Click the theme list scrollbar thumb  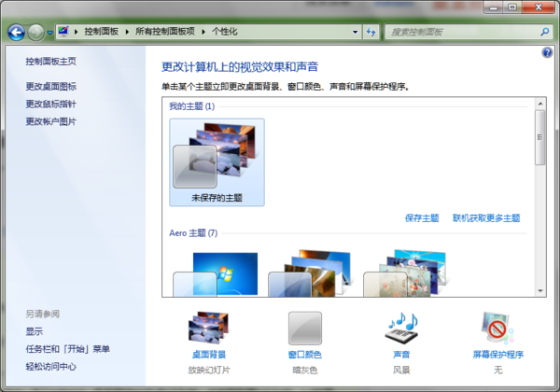[x=540, y=137]
